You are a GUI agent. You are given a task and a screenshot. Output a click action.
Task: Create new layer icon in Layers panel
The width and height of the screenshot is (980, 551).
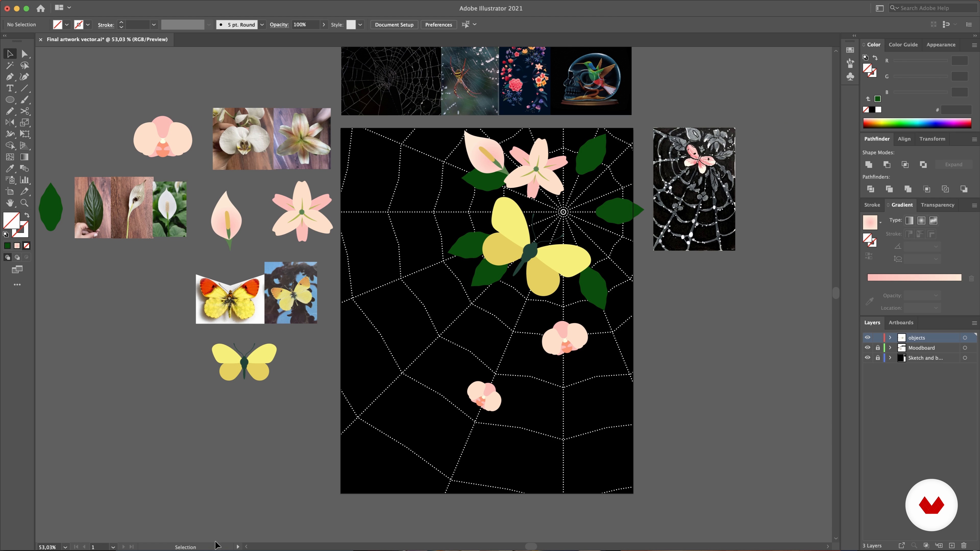(x=951, y=545)
